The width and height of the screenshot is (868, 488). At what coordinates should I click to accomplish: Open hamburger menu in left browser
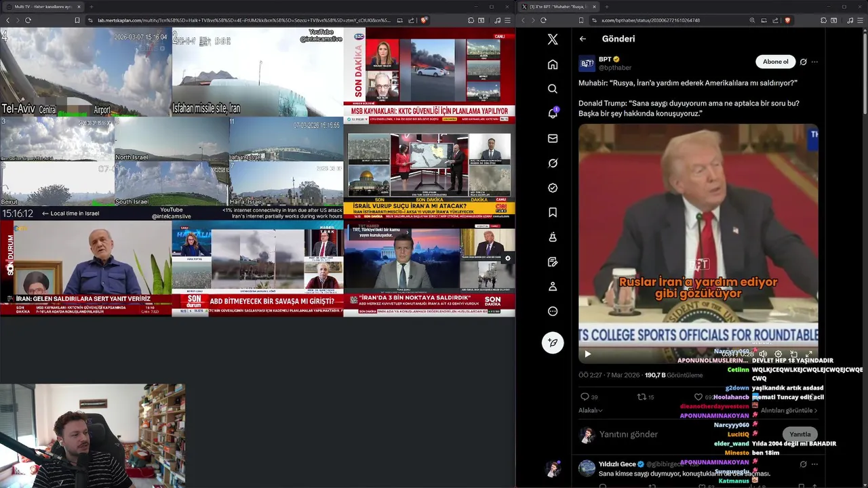[x=508, y=20]
